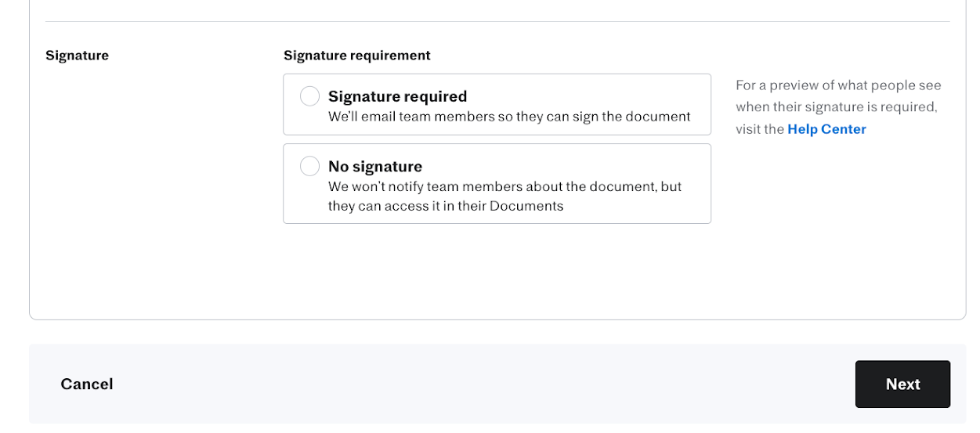Click "when their signature is required" help line

[836, 107]
